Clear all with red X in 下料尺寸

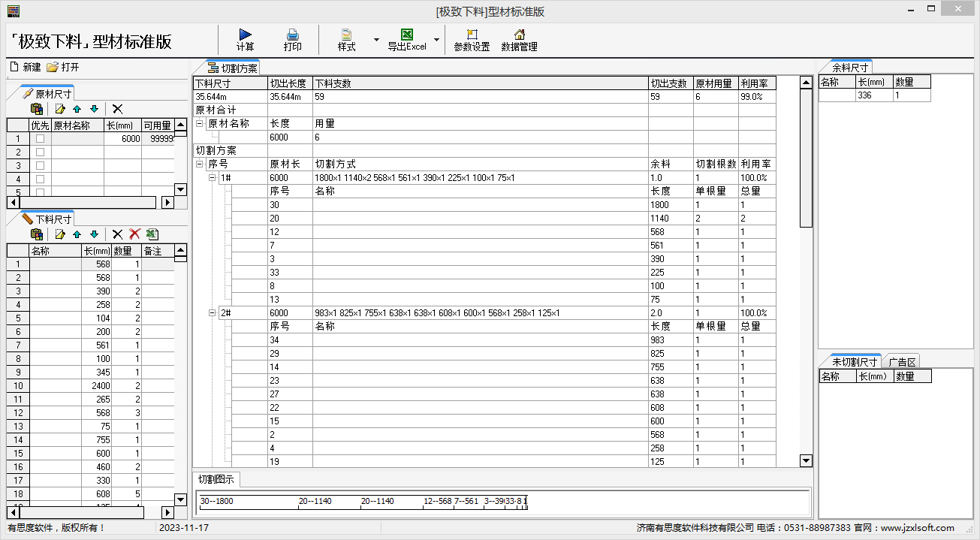click(x=134, y=234)
